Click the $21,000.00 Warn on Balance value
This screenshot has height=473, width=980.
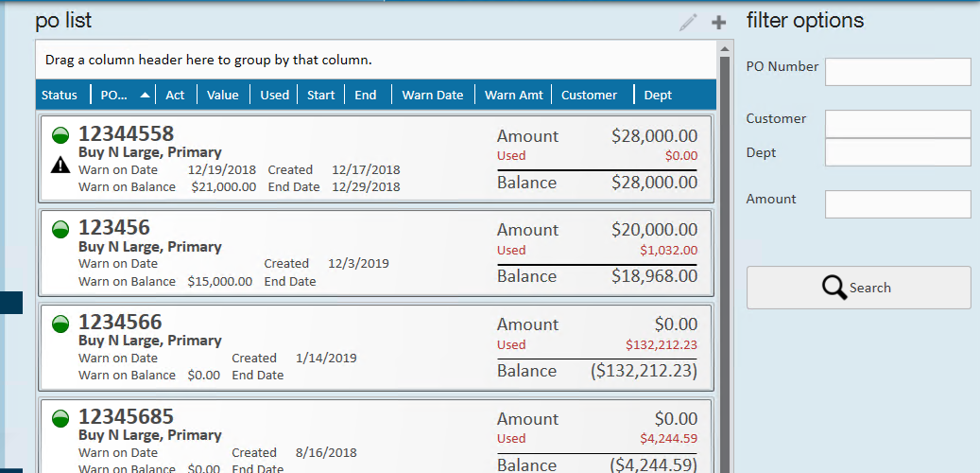(x=224, y=186)
